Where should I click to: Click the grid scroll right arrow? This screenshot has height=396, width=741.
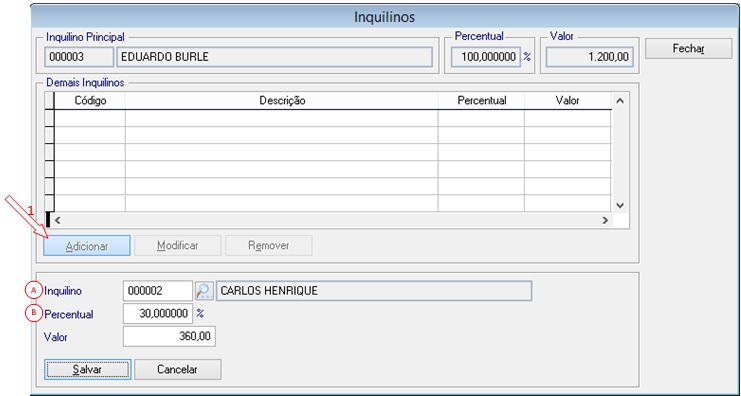coord(604,220)
